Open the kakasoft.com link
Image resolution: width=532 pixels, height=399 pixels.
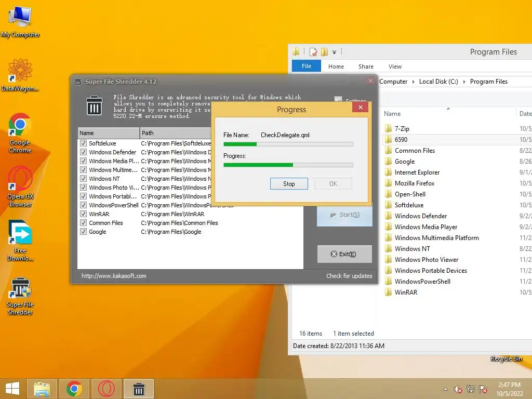tap(114, 276)
